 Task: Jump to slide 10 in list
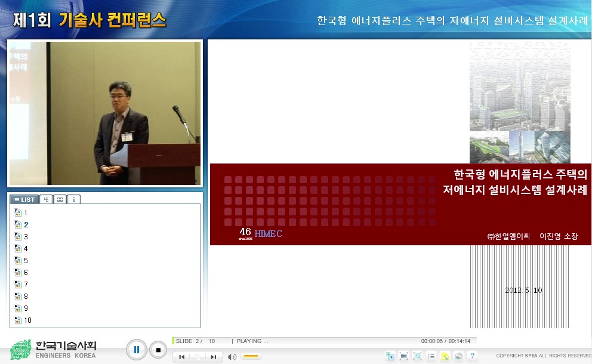pos(27,320)
